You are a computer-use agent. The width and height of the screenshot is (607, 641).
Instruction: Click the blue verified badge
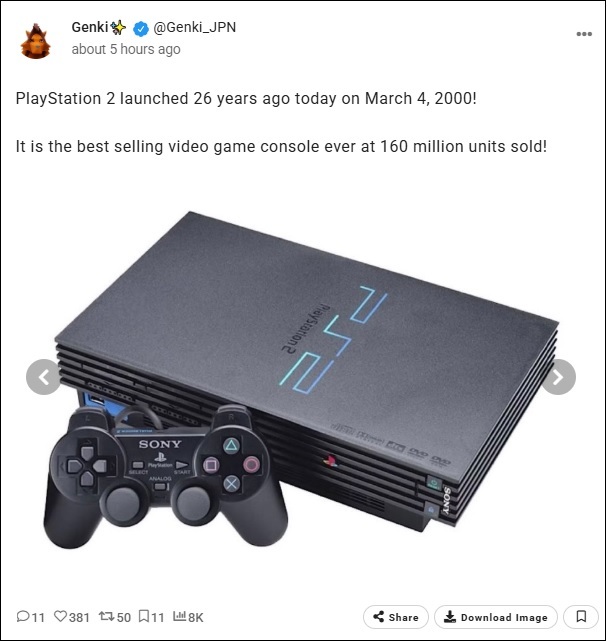pos(141,28)
